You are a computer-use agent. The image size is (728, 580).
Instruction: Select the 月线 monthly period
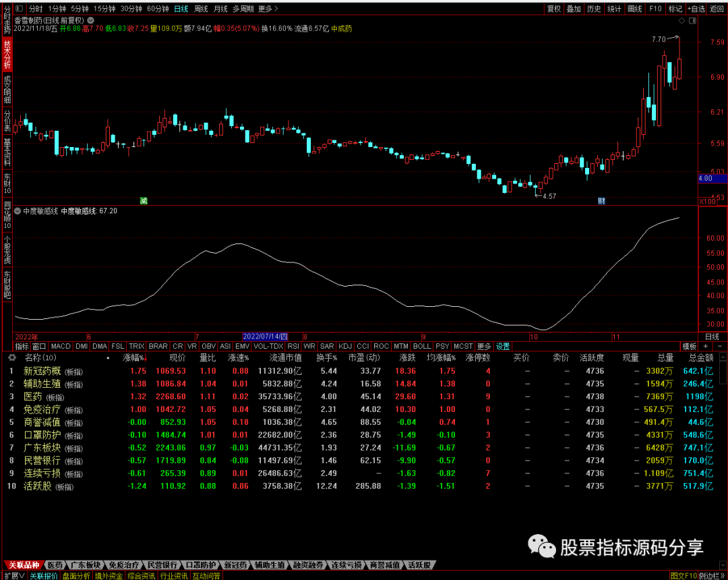[220, 8]
